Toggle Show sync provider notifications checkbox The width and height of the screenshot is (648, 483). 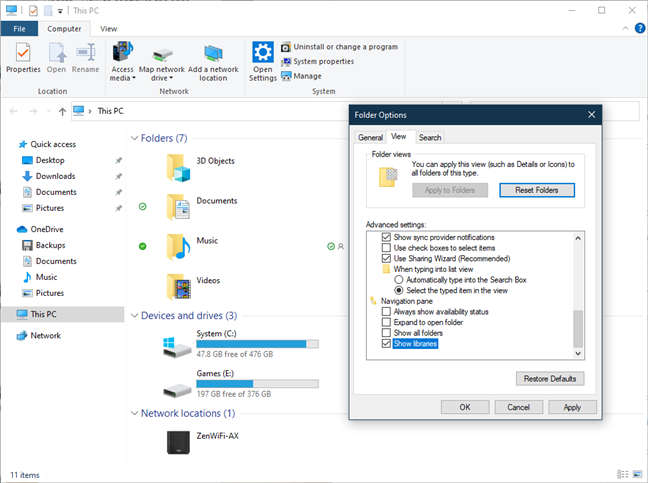tap(386, 237)
